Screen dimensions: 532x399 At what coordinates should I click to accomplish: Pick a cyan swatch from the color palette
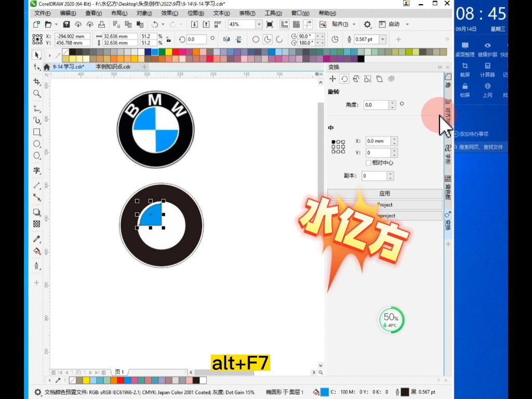coord(154,51)
